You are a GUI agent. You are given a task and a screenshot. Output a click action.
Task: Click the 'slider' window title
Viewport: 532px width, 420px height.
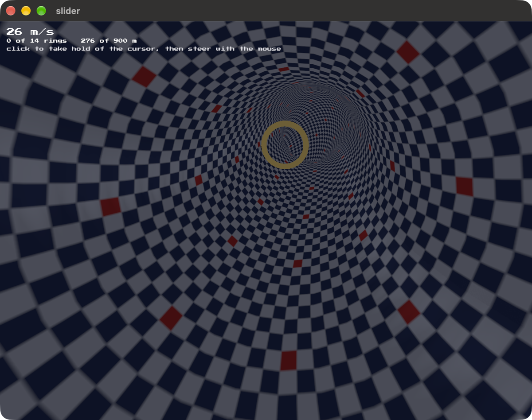coord(68,11)
